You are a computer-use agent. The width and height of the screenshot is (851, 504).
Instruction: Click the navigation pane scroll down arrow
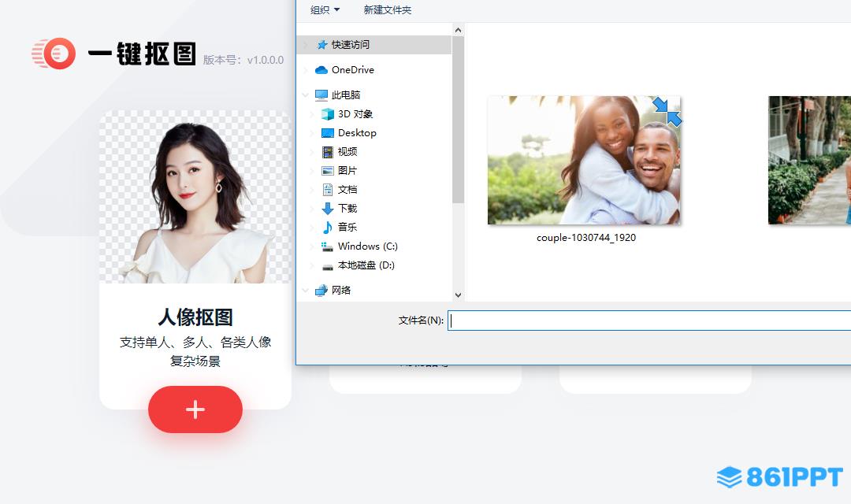pos(458,295)
